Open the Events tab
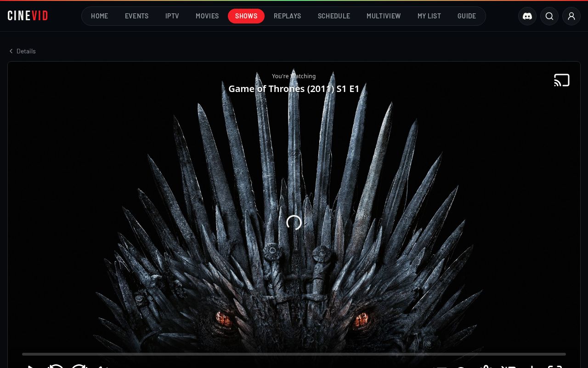Screen dimensions: 588x368 tap(137, 16)
